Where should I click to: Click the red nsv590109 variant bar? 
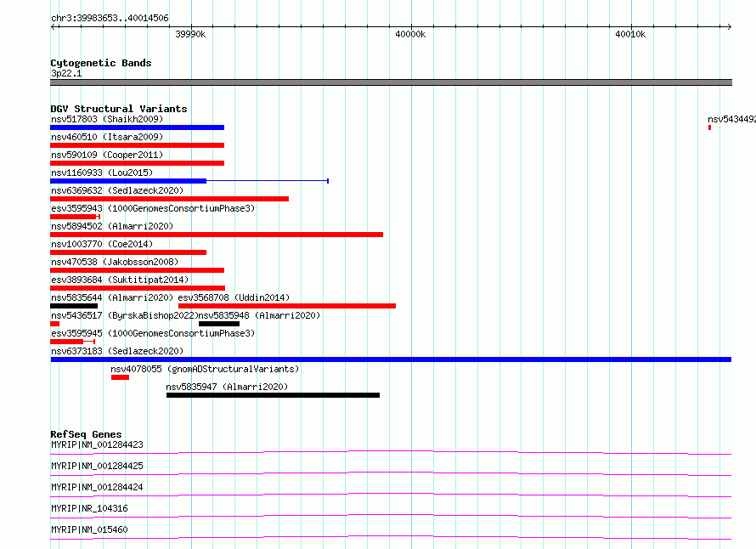click(x=137, y=163)
